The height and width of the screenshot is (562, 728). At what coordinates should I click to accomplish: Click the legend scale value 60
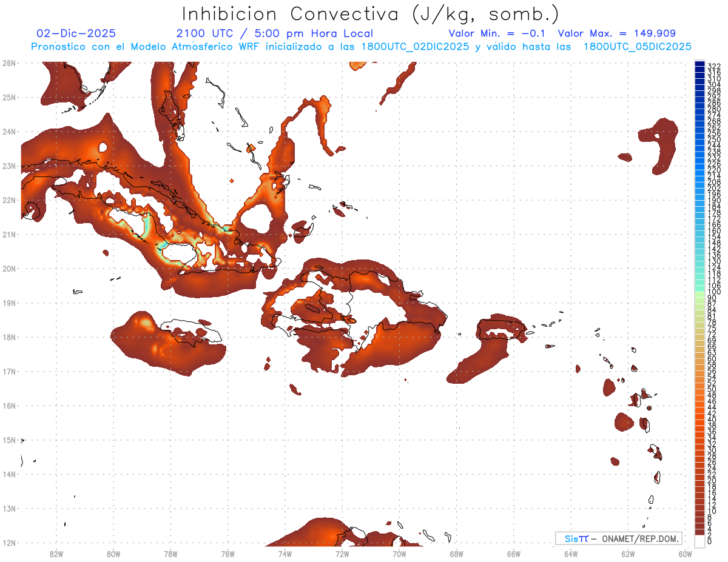tap(712, 359)
